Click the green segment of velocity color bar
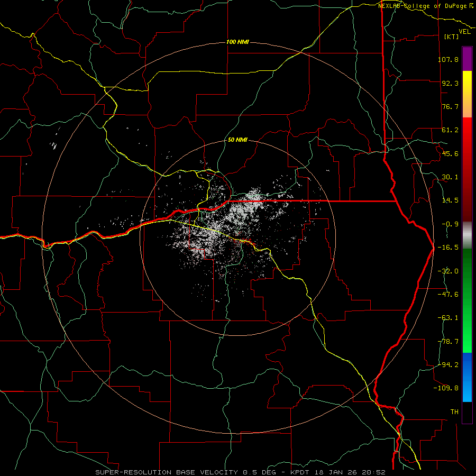The height and width of the screenshot is (476, 476). click(467, 300)
